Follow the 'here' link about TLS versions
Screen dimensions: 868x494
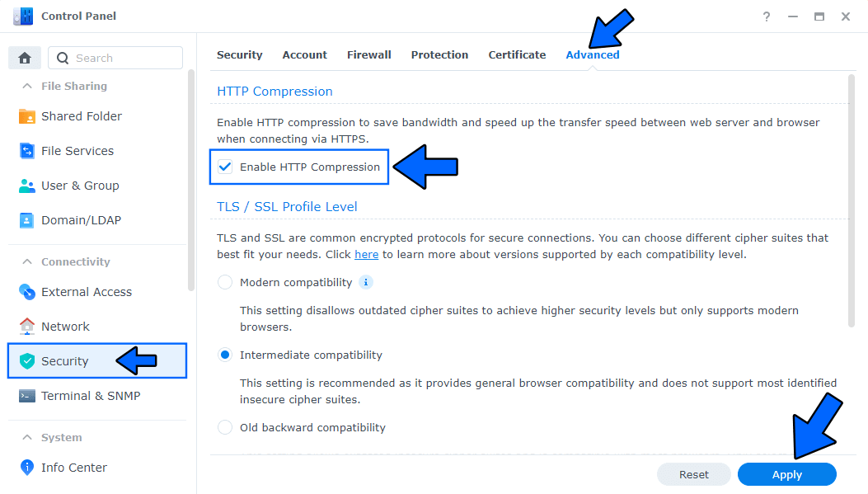click(366, 255)
